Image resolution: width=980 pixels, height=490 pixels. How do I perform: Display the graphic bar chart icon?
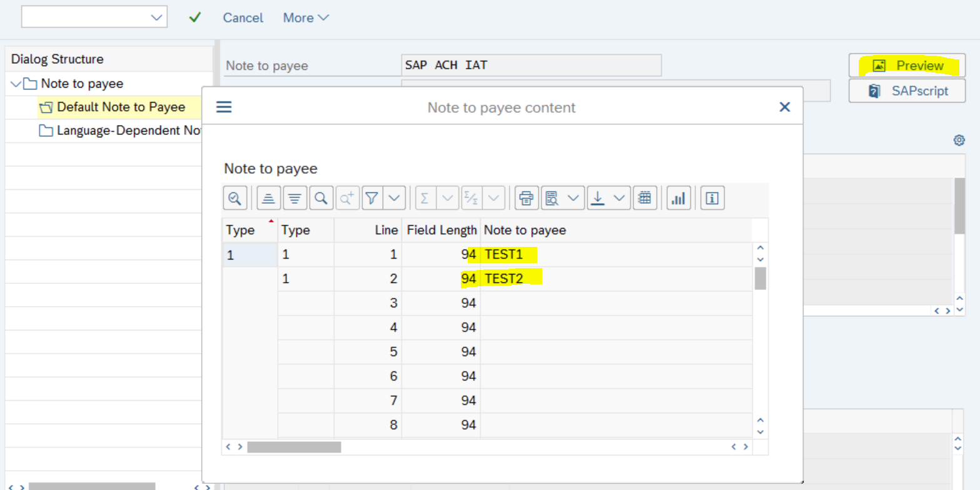[679, 199]
